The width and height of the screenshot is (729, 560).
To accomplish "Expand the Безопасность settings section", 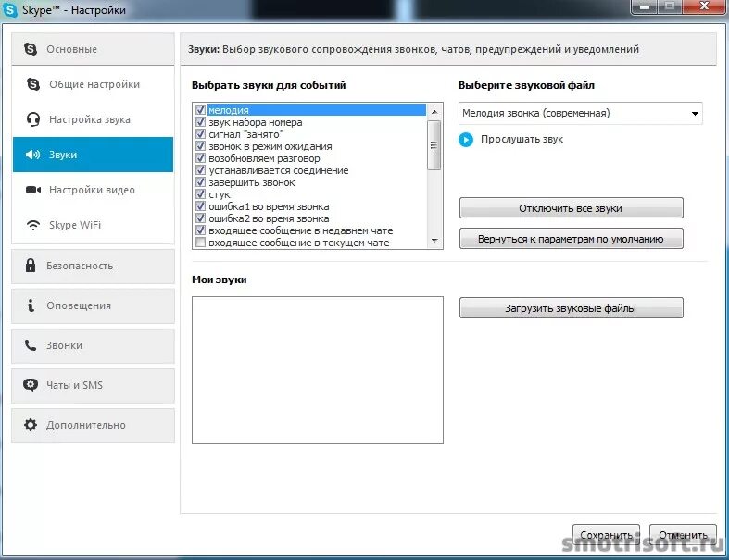I will click(x=93, y=266).
